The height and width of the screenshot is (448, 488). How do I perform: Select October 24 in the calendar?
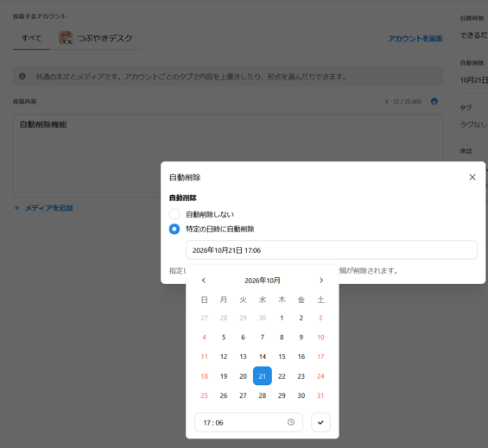pyautogui.click(x=320, y=375)
